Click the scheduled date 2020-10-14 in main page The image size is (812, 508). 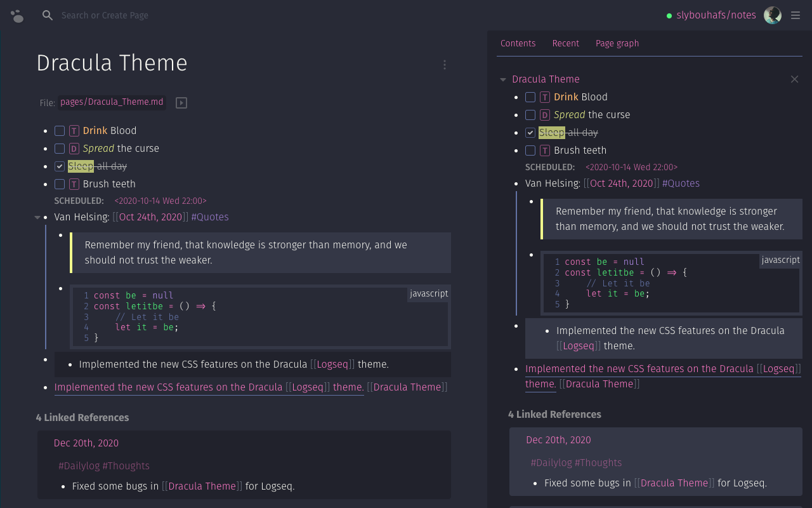160,201
